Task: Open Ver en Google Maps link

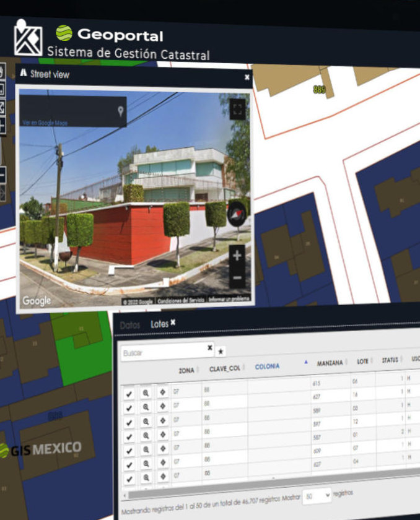Action: 45,123
